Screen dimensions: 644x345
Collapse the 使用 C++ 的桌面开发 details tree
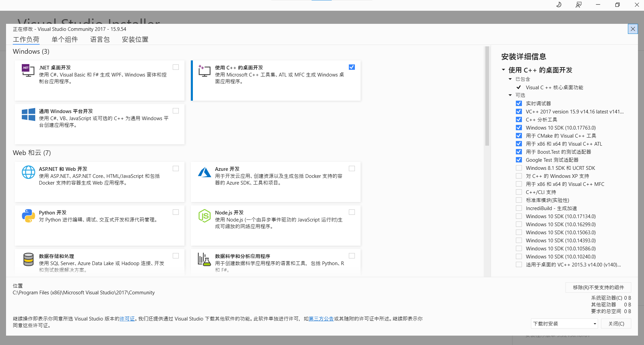[x=503, y=70]
